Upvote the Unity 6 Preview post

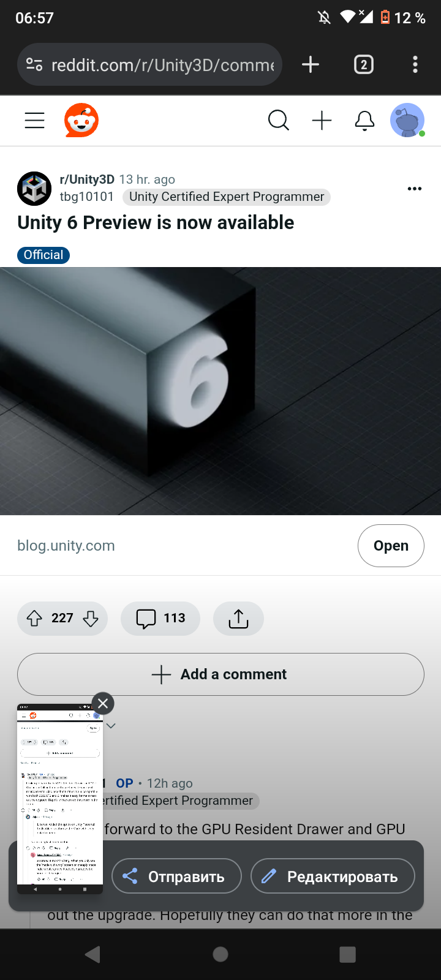point(34,619)
